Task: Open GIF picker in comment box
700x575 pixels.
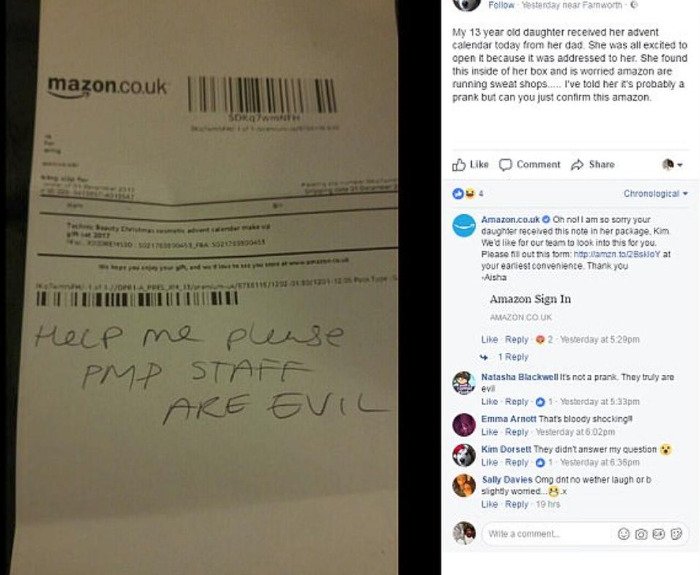Action: tap(658, 533)
